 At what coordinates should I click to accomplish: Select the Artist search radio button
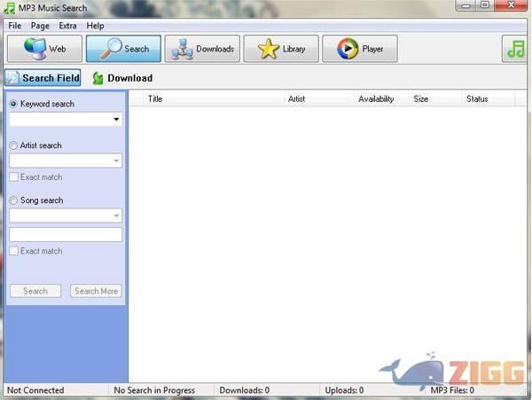(13, 145)
